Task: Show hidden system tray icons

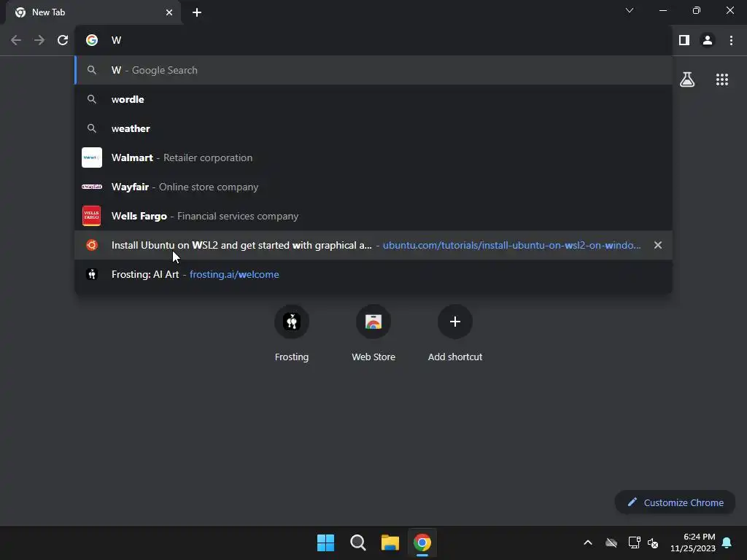Action: point(588,542)
